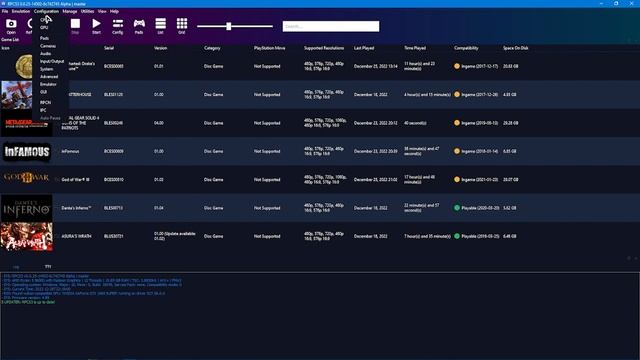
Task: Open the Manage menu
Action: [69, 11]
